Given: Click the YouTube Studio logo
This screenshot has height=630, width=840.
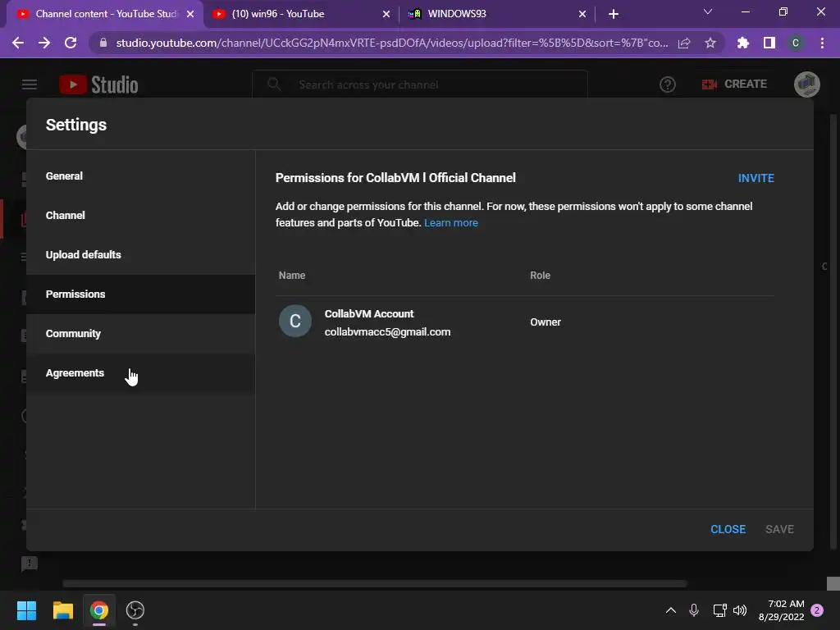Looking at the screenshot, I should [98, 84].
